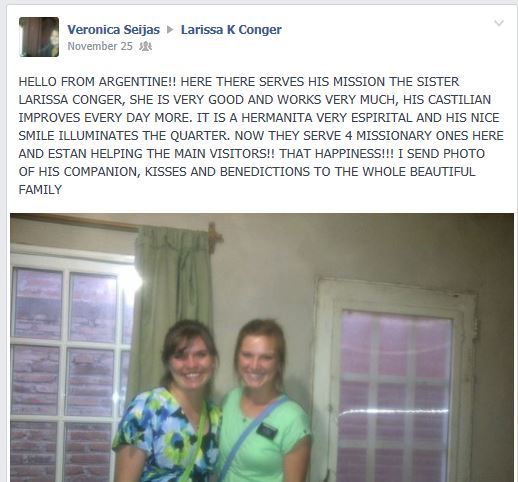Open Veronica Seijas's profile picture thumbnail
Viewport: 518px width, 482px height.
pos(39,37)
